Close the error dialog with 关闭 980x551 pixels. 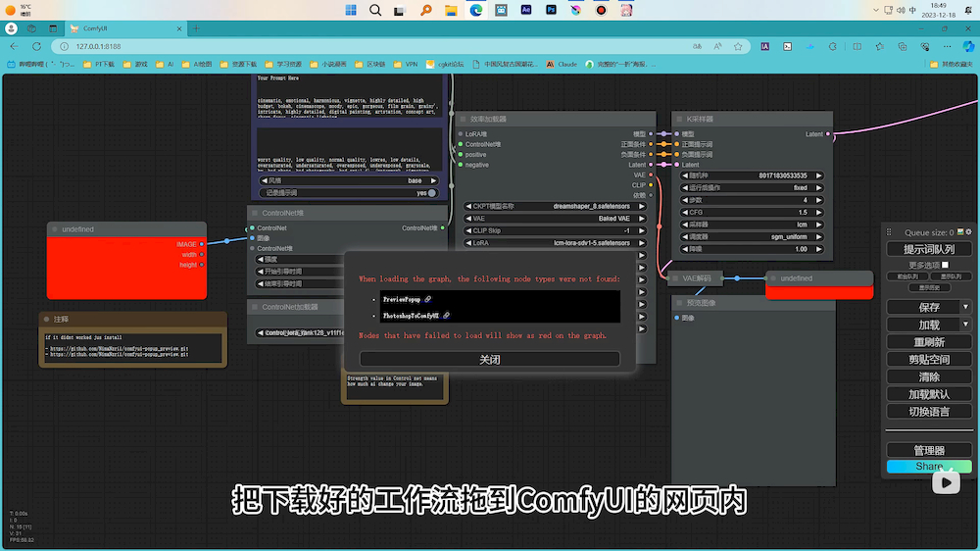pos(489,360)
